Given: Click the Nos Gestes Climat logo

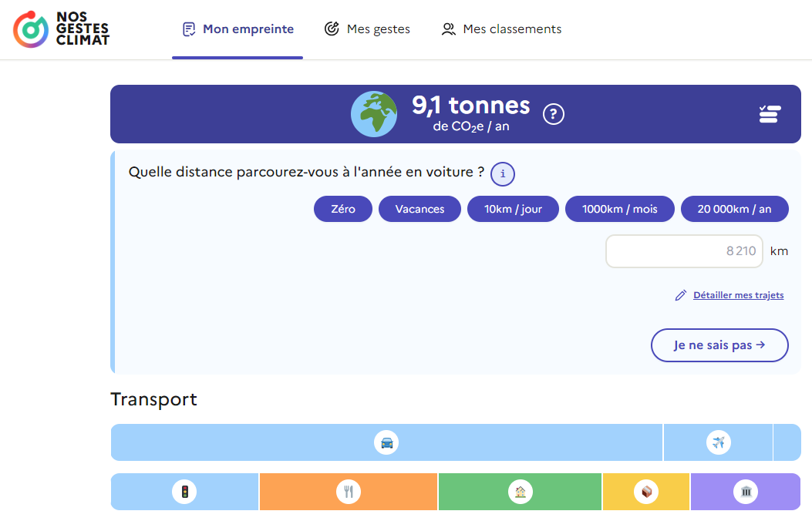Looking at the screenshot, I should 62,29.
